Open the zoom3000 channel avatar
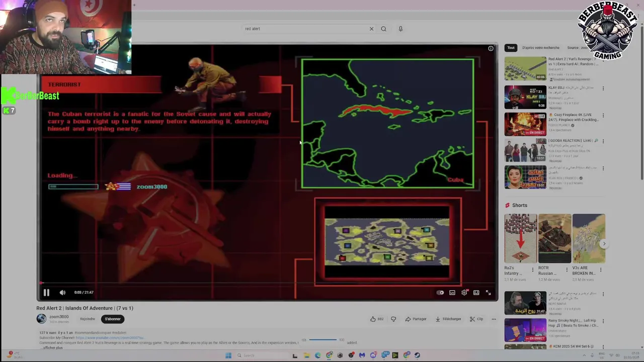The width and height of the screenshot is (644, 362). 41,319
